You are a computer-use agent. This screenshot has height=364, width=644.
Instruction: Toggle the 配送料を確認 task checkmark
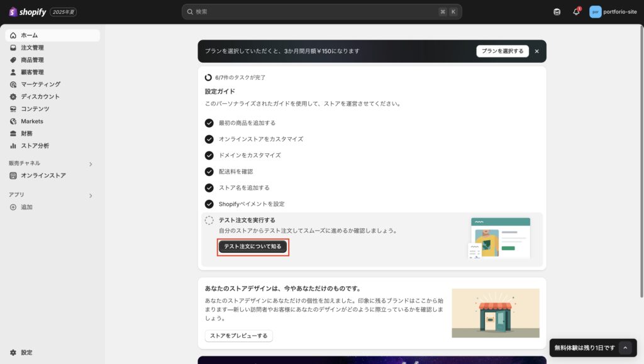(x=209, y=171)
